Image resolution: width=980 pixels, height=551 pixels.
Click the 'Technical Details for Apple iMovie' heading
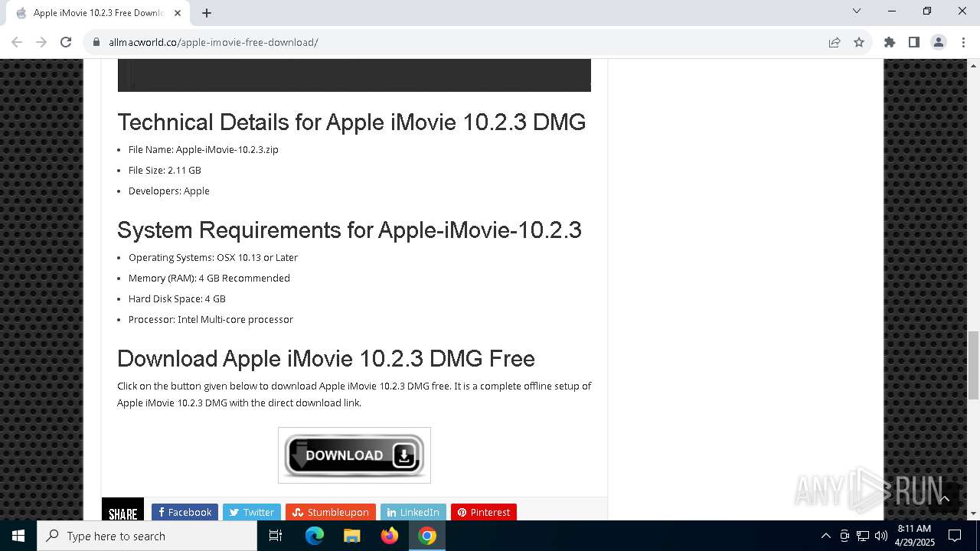pyautogui.click(x=351, y=122)
